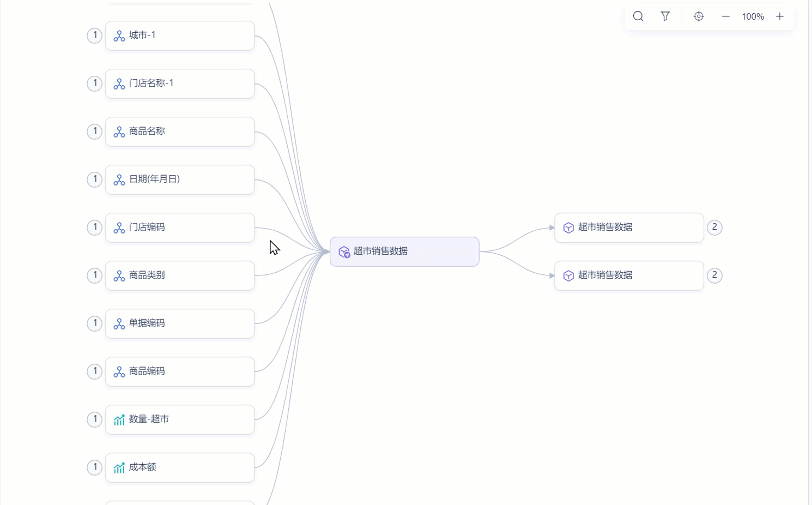812x505 pixels.
Task: Select the 门店名称-1 node
Action: click(x=180, y=84)
